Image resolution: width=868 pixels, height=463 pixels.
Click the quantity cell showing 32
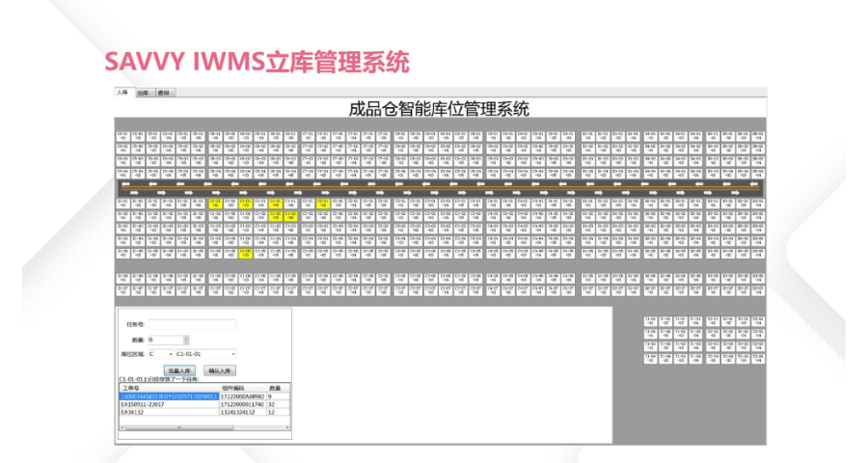click(278, 404)
